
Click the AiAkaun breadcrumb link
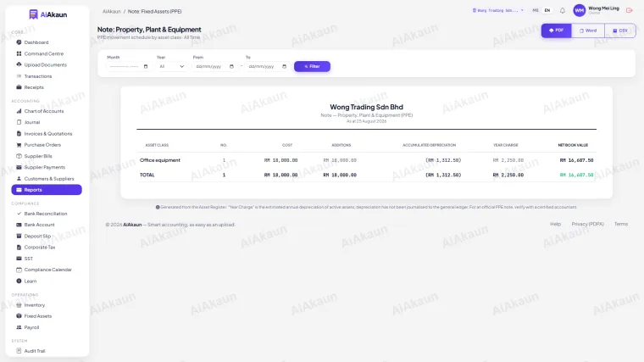point(112,12)
